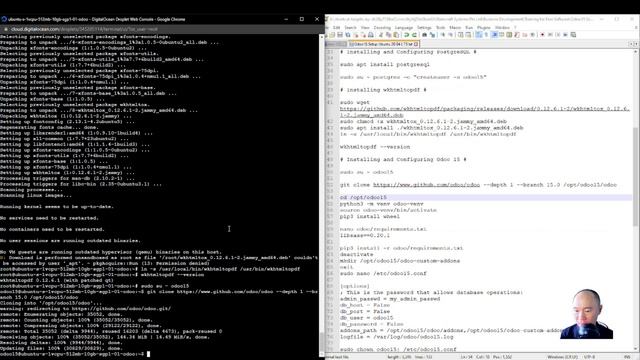
Task: Open the Search menu in Notepad++
Action: point(351,27)
